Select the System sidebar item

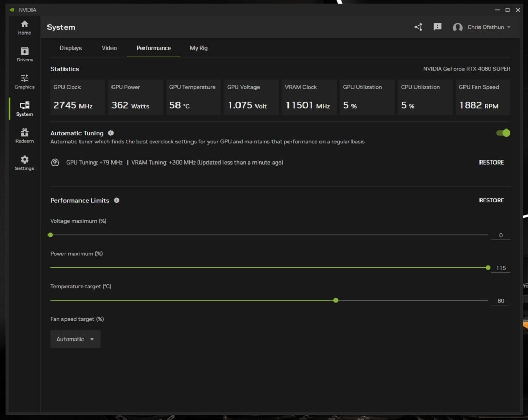(x=24, y=109)
